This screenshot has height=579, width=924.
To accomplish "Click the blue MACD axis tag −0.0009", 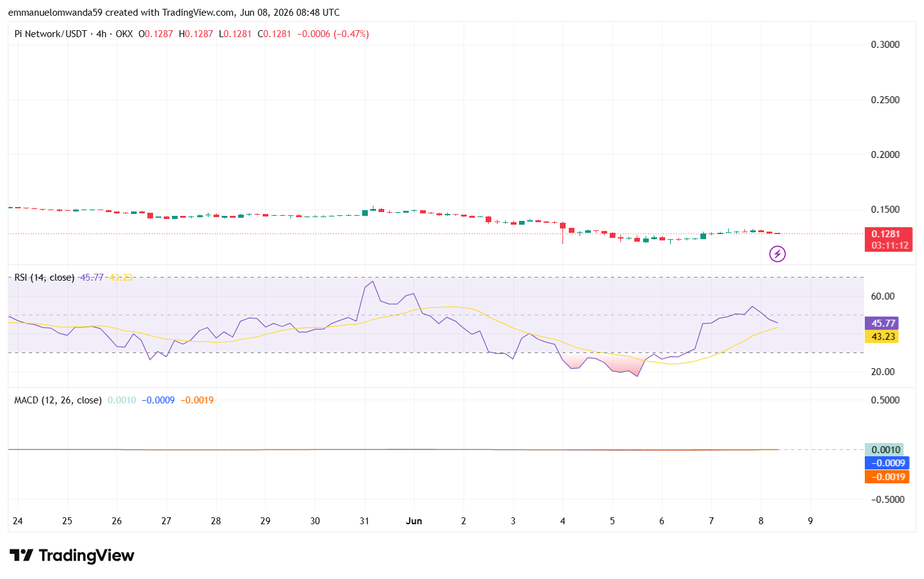I will (887, 463).
